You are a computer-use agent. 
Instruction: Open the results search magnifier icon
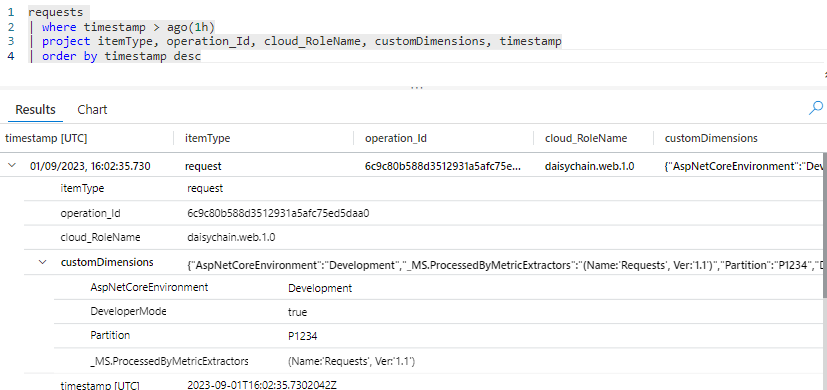pos(815,108)
